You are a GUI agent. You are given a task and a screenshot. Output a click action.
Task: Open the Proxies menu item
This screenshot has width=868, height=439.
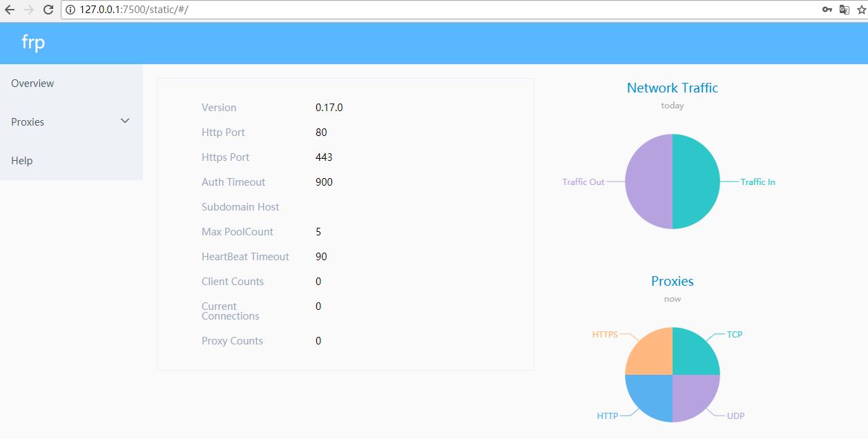[71, 122]
